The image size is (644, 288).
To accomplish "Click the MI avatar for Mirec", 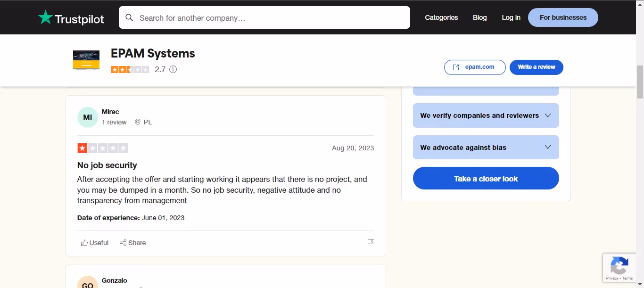I will pyautogui.click(x=88, y=117).
